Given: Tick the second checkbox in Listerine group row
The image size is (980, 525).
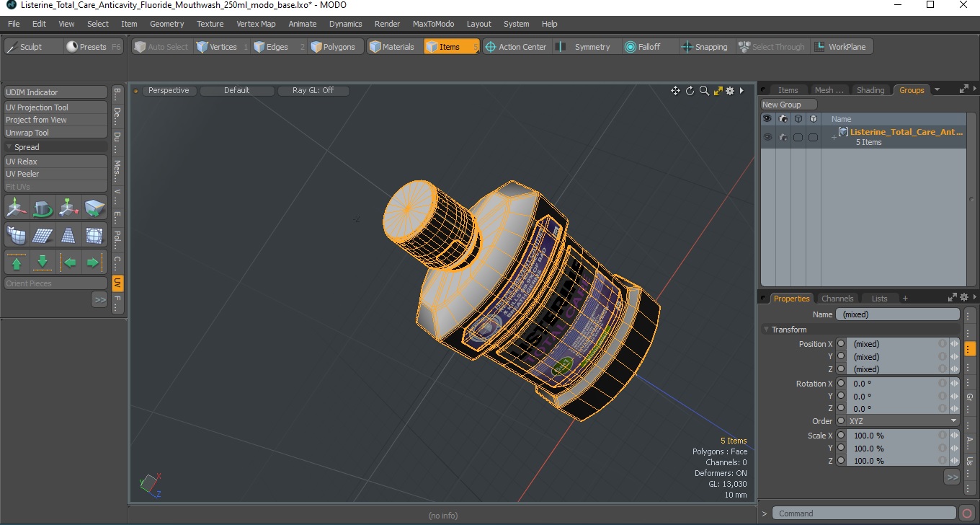Looking at the screenshot, I should (x=813, y=137).
